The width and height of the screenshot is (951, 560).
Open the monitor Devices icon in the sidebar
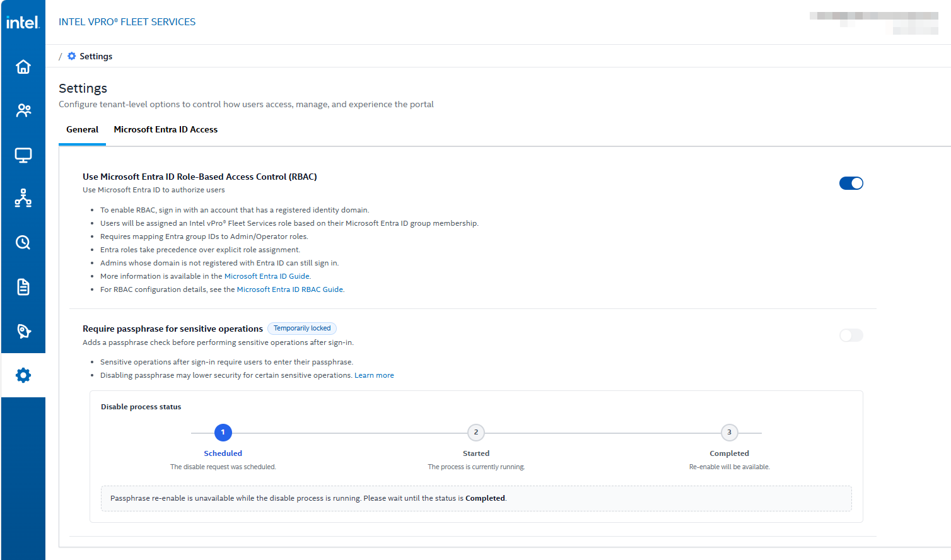(x=23, y=155)
